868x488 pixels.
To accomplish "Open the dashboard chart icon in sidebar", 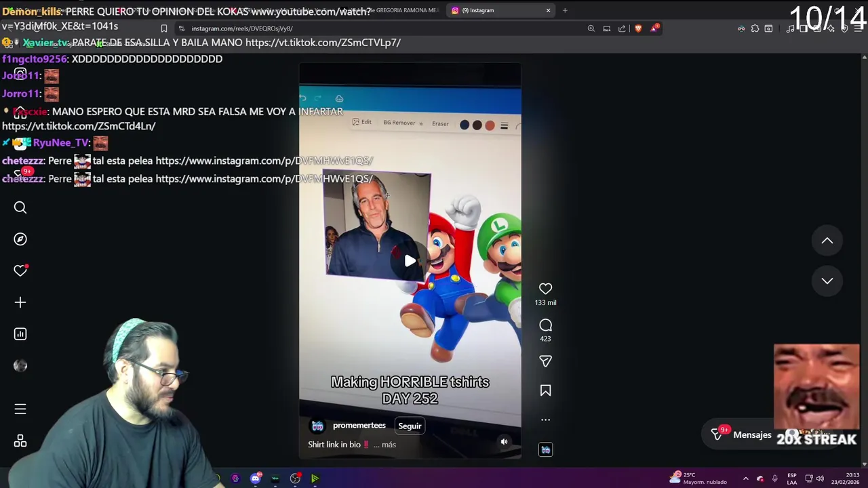I will click(20, 334).
